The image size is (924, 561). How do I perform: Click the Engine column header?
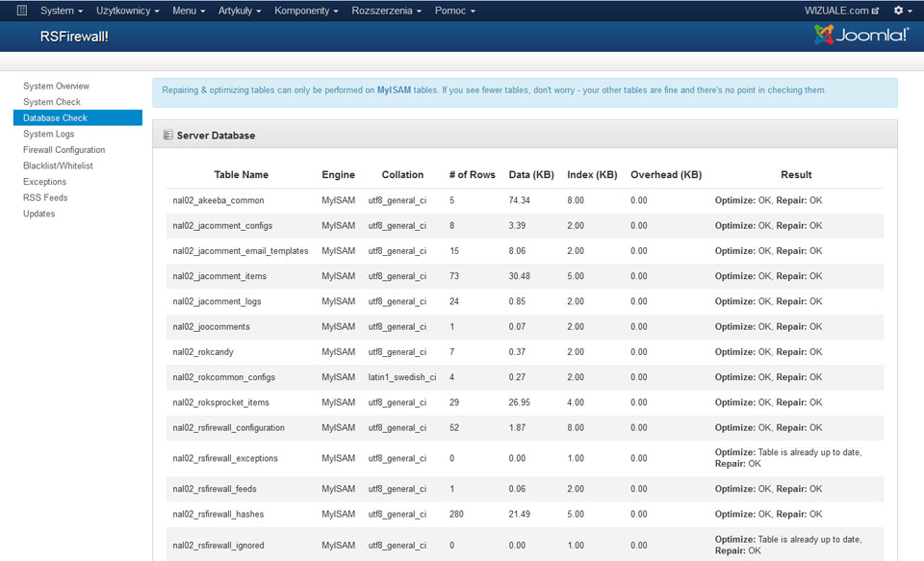pos(338,175)
